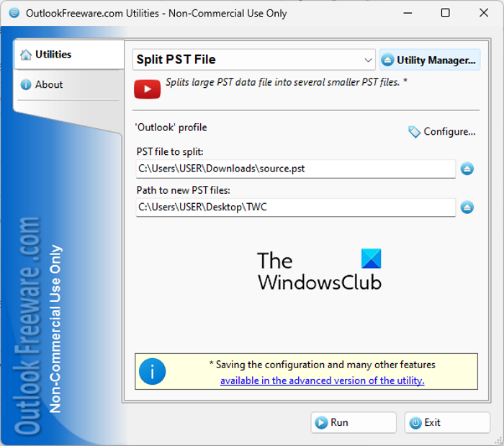Click the PST file to split path field
Screen dimensions: 504x446
click(x=296, y=169)
